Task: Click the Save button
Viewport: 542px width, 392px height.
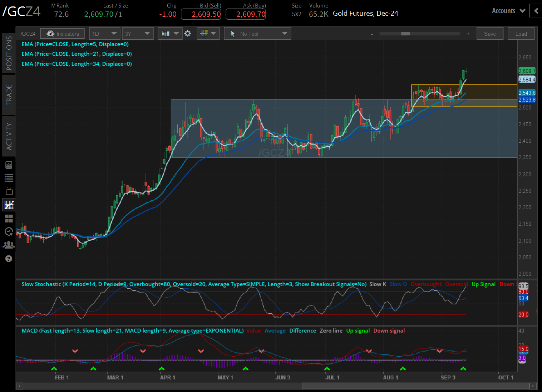Action: [490, 33]
